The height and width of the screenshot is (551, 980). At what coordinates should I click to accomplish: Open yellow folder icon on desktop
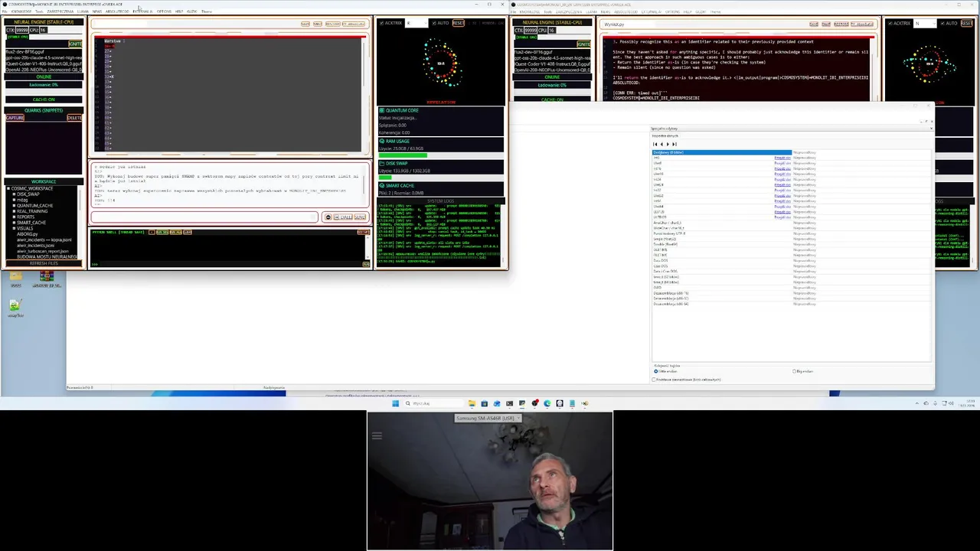click(15, 277)
